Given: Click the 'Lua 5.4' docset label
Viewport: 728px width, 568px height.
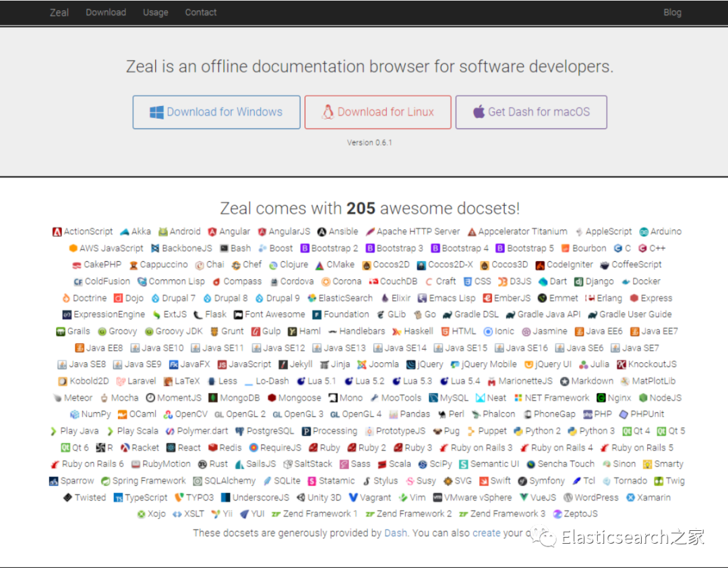Looking at the screenshot, I should [x=466, y=382].
